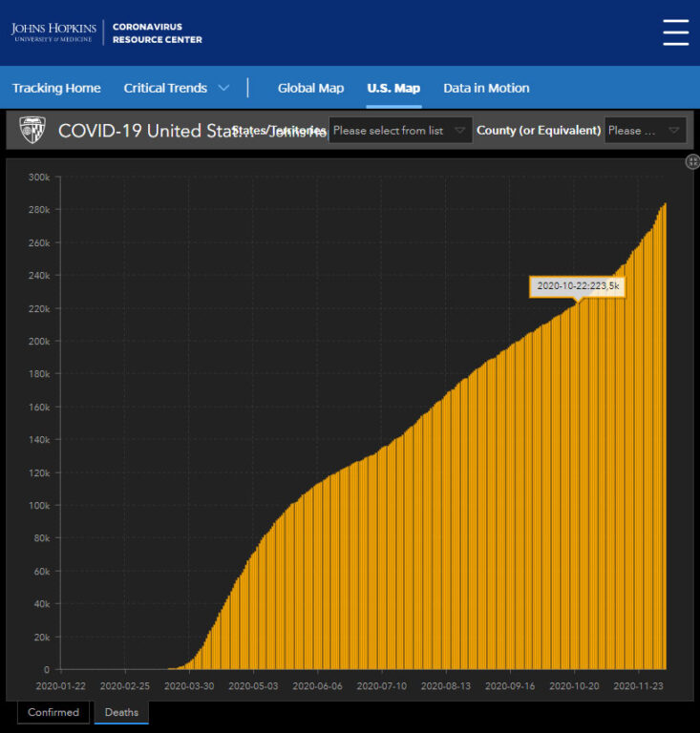This screenshot has width=700, height=733.
Task: Switch to the Global Map page
Action: [x=310, y=88]
